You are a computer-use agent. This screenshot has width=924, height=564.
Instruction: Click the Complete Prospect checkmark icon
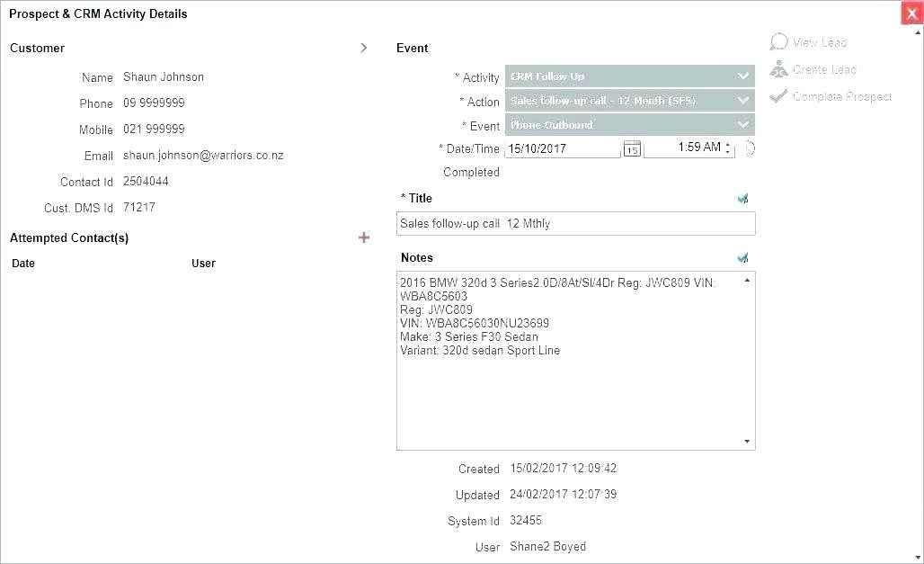click(778, 96)
